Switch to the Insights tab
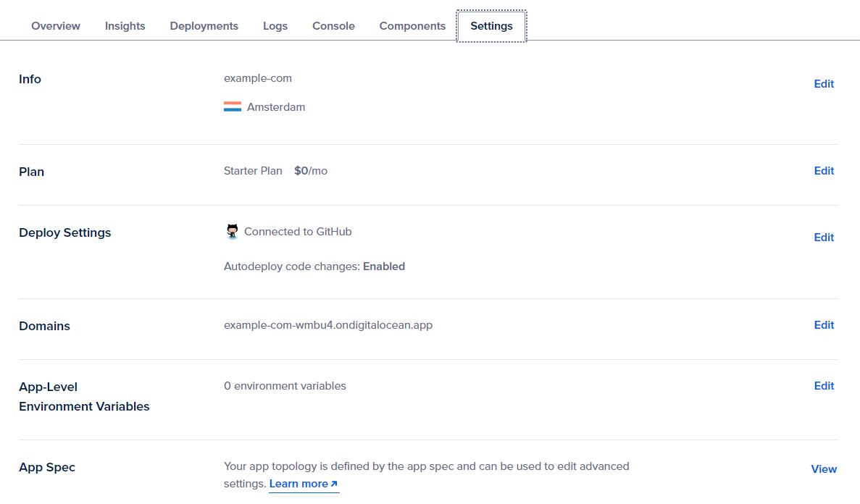860x504 pixels. pos(125,26)
